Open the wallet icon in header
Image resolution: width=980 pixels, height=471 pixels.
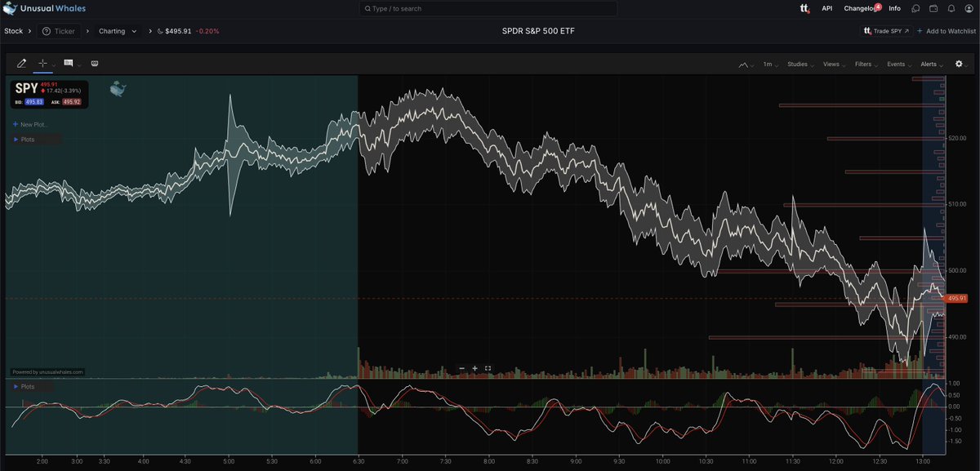[x=933, y=8]
